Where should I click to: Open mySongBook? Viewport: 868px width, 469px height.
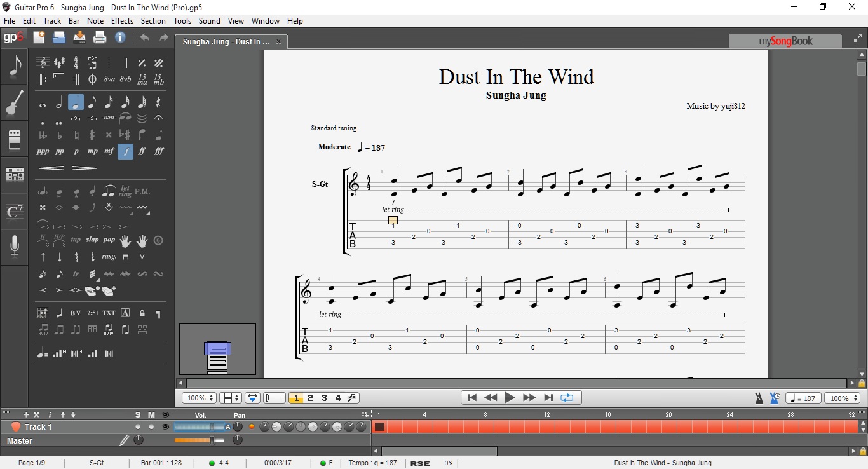click(785, 40)
